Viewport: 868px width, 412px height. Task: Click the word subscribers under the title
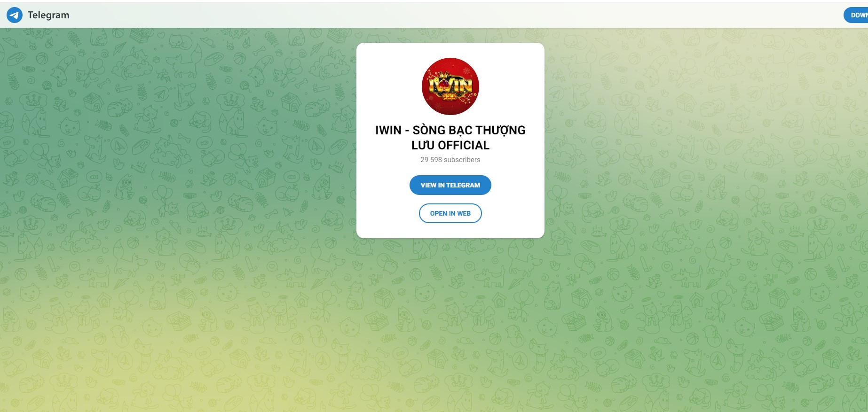(x=462, y=160)
